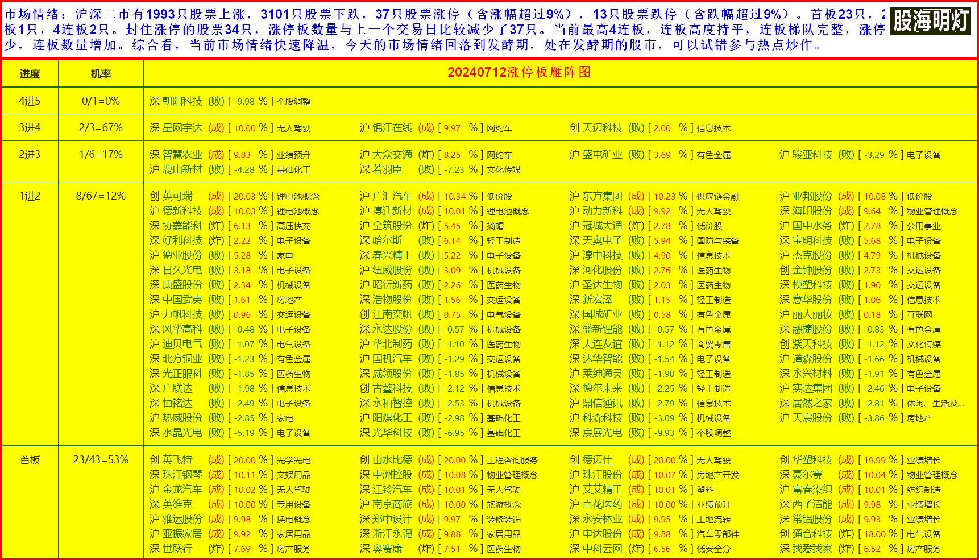The image size is (979, 560).
Task: Click the 23/43=53% probability cell
Action: (x=101, y=460)
